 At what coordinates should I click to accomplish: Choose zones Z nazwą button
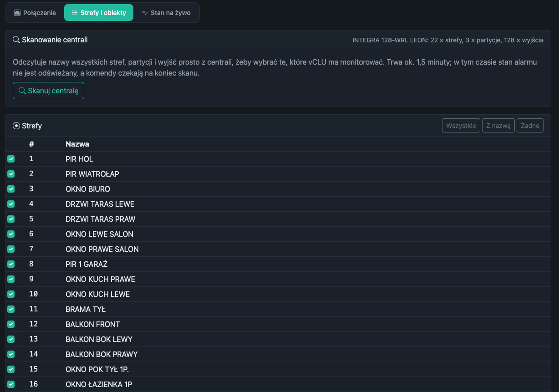click(x=498, y=126)
